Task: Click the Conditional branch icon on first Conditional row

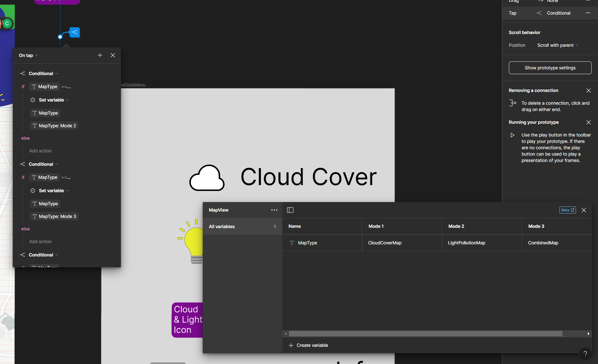Action: (x=22, y=73)
